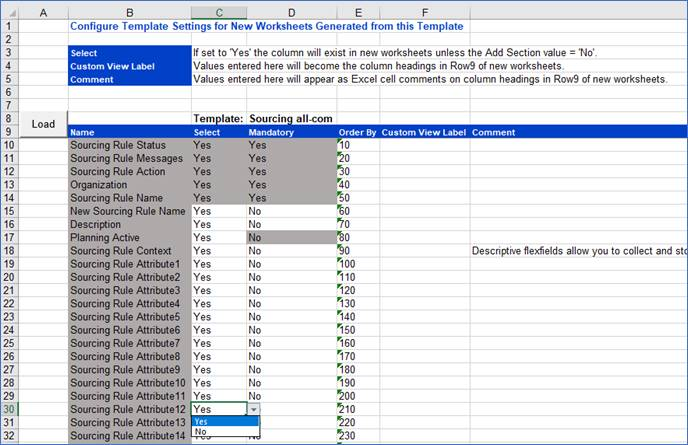Image resolution: width=688 pixels, height=445 pixels.
Task: Click the 'Sourcing Rule Attribute5' cell
Action: click(130, 317)
